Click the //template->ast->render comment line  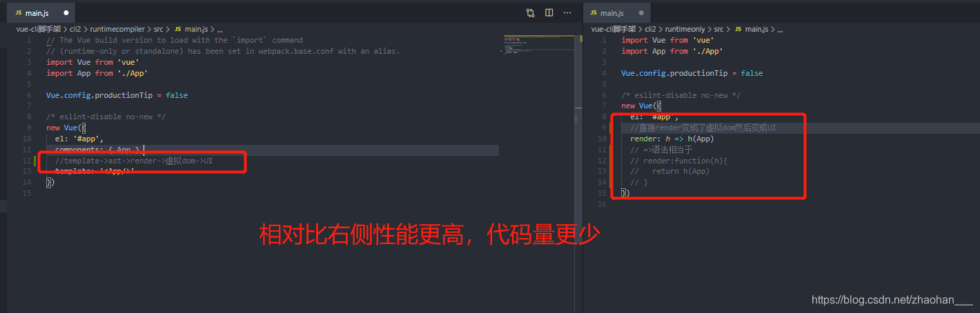tap(134, 161)
